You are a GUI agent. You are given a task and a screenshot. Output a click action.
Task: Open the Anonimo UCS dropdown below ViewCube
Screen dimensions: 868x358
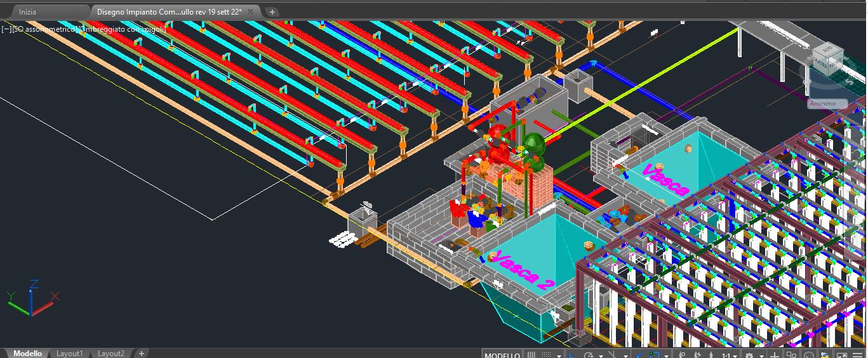coord(827,103)
